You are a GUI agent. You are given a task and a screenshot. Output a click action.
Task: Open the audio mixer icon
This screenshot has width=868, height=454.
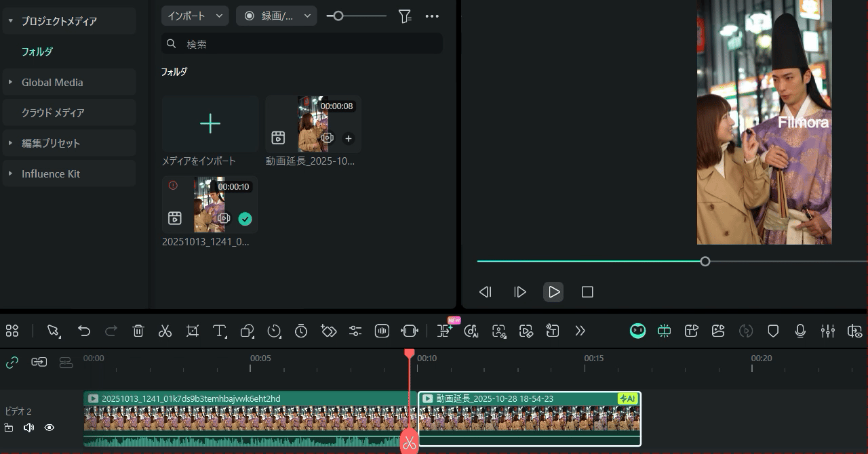click(x=827, y=331)
